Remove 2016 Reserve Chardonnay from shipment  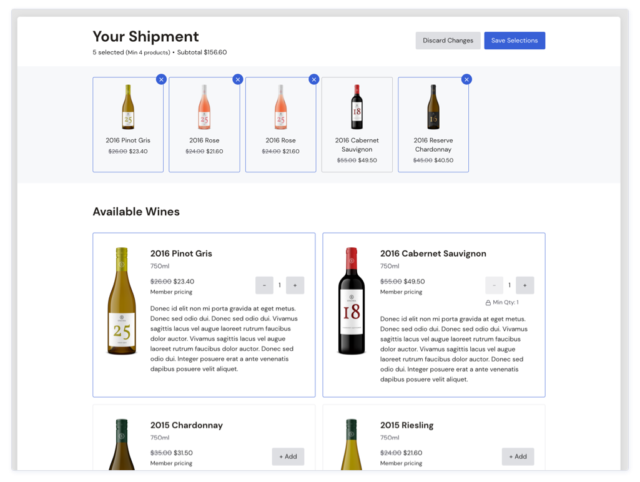466,79
